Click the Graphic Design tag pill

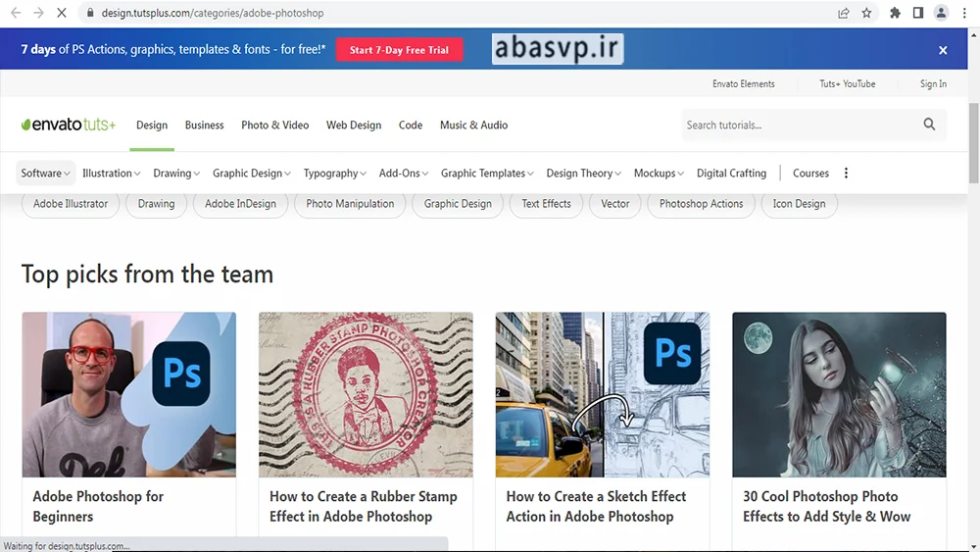(458, 204)
